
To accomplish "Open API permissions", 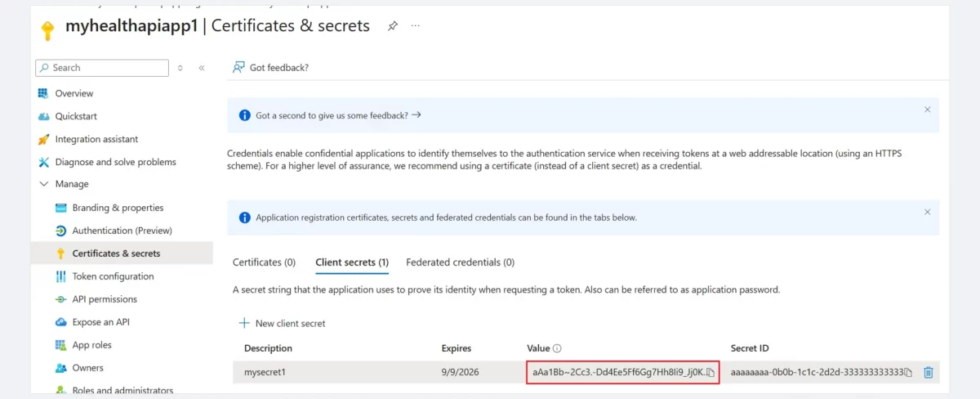I will point(105,299).
